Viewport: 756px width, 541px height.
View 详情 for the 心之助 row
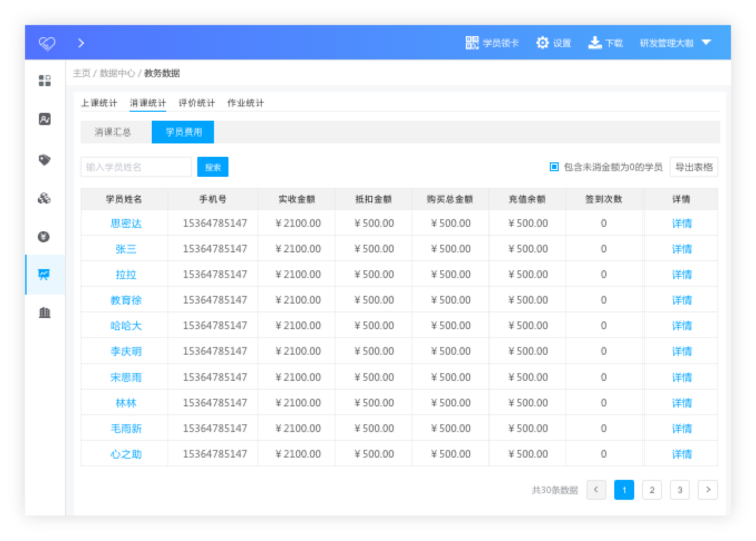[682, 454]
